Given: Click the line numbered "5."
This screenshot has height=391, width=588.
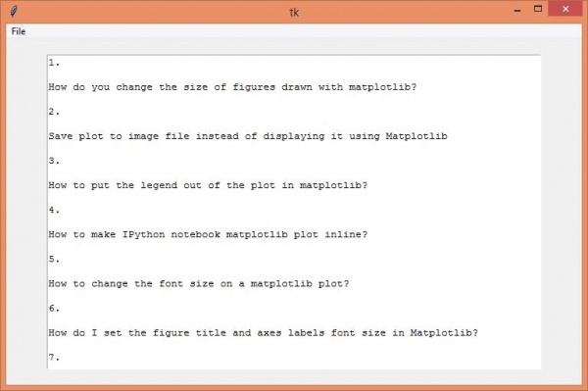Looking at the screenshot, I should coord(54,259).
